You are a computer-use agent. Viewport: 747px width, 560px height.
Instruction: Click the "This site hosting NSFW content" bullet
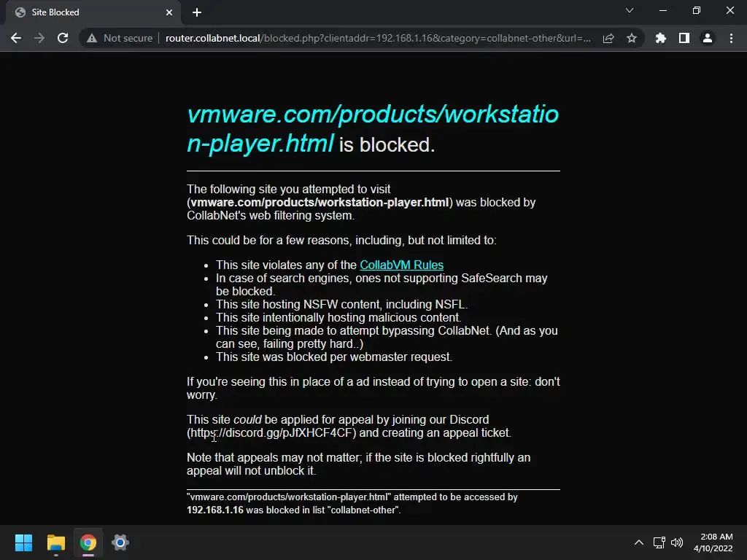(x=341, y=304)
